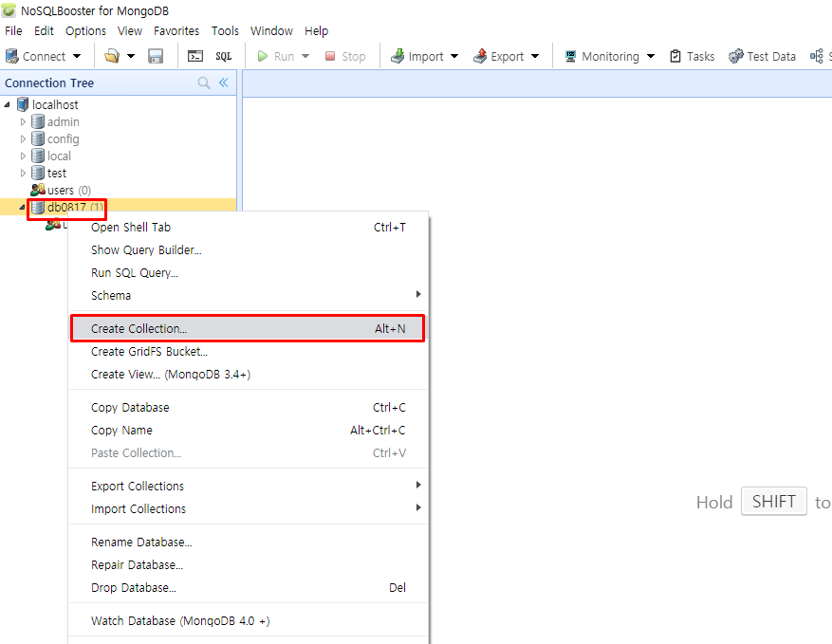Viewport: 832px width, 644px height.
Task: Choose Copy Database from context menu
Action: pos(248,408)
